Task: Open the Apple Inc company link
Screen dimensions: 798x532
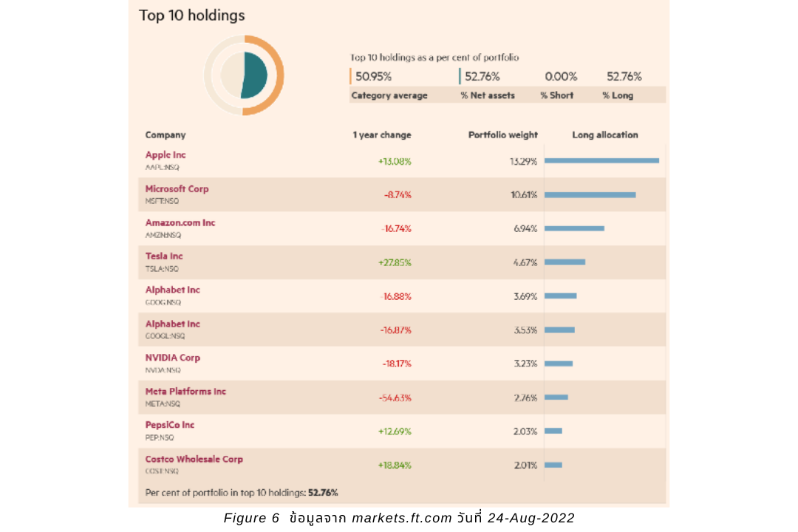Action: [x=166, y=155]
